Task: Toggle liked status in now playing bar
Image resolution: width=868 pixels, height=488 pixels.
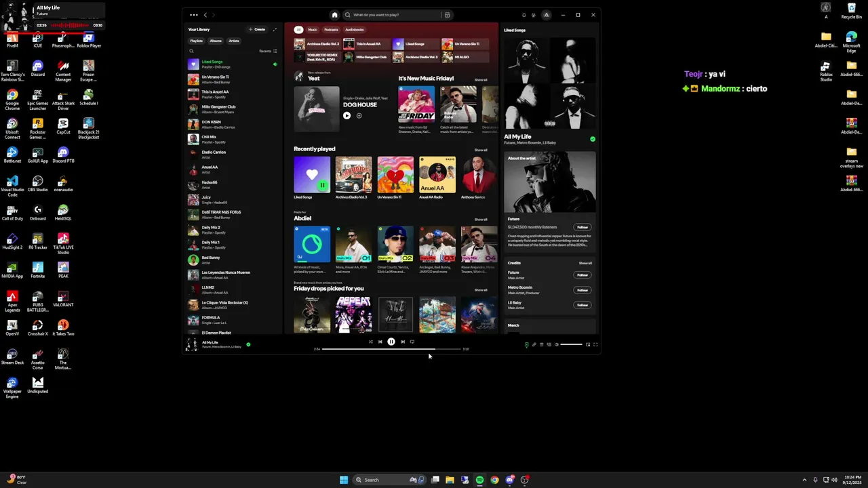Action: tap(248, 344)
